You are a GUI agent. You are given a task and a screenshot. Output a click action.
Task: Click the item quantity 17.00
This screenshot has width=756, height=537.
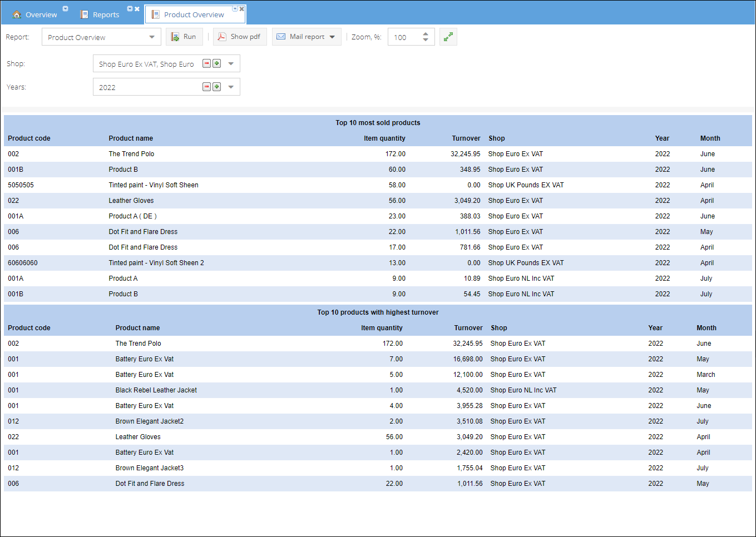397,247
